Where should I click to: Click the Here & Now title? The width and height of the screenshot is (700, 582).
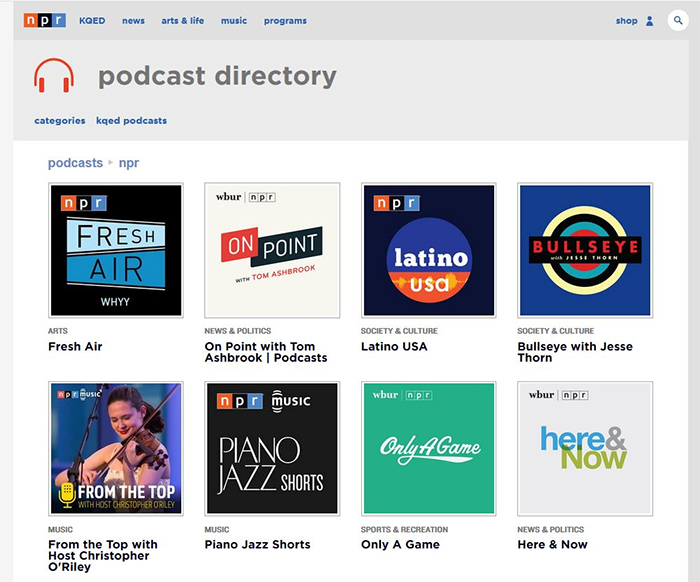tap(553, 545)
